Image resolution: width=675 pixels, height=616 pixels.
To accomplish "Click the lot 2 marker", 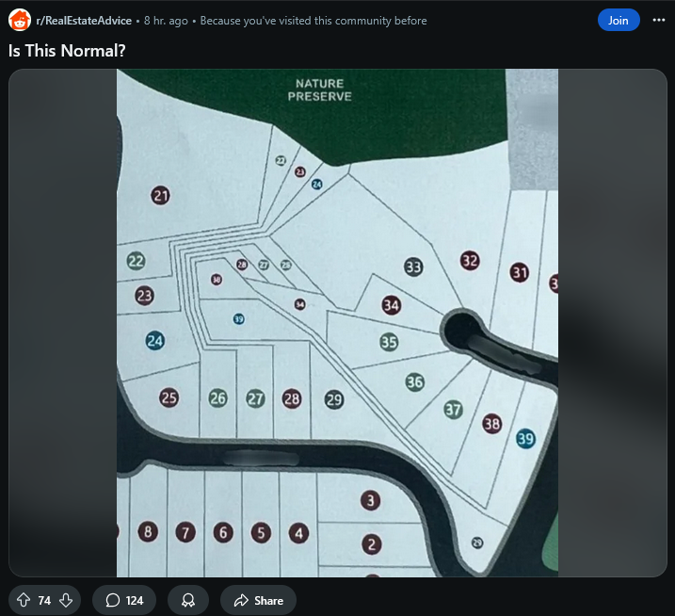I will (x=371, y=543).
